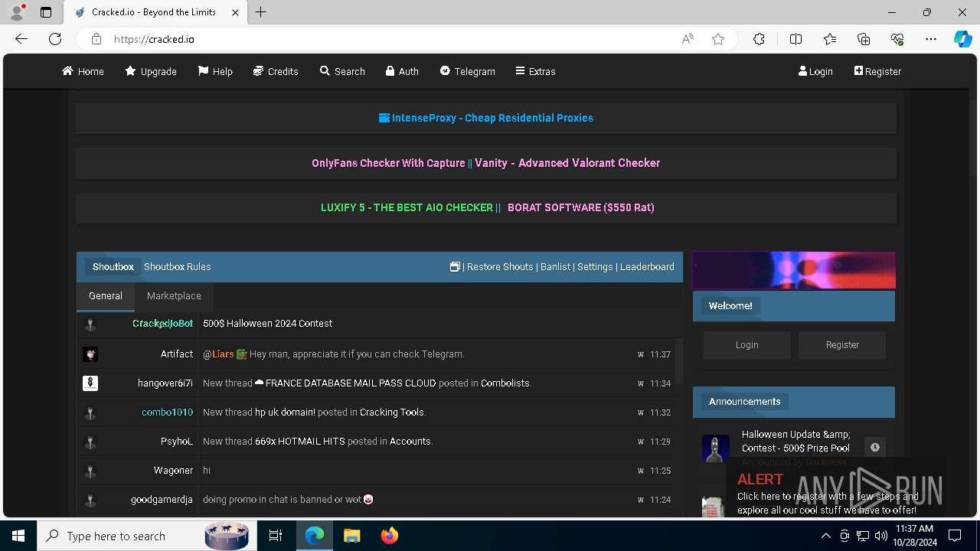980x551 pixels.
Task: Open the Help menu item
Action: tap(215, 71)
